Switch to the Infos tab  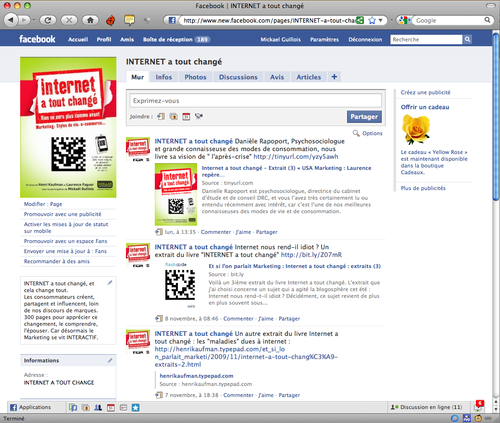click(164, 77)
